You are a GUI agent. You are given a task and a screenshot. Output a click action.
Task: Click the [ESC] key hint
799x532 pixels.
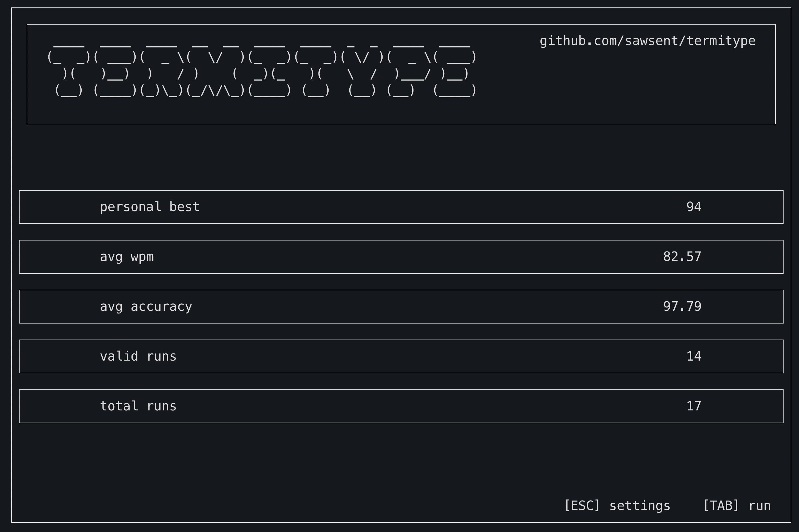582,506
